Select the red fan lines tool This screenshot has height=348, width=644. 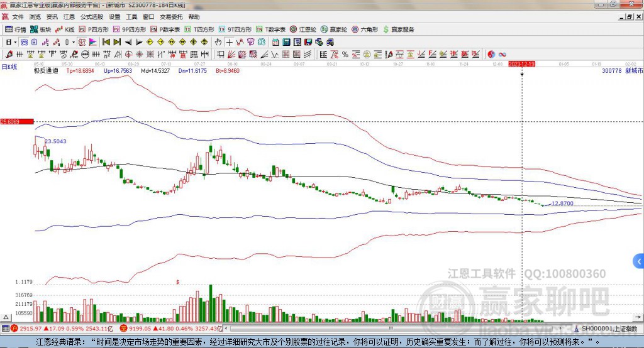231,55
